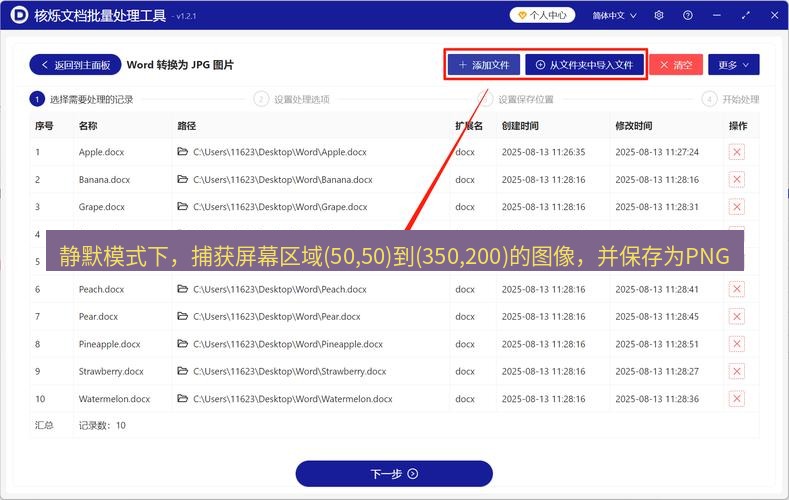Open folder icon for Banana.docx path
The image size is (789, 500).
(x=183, y=179)
